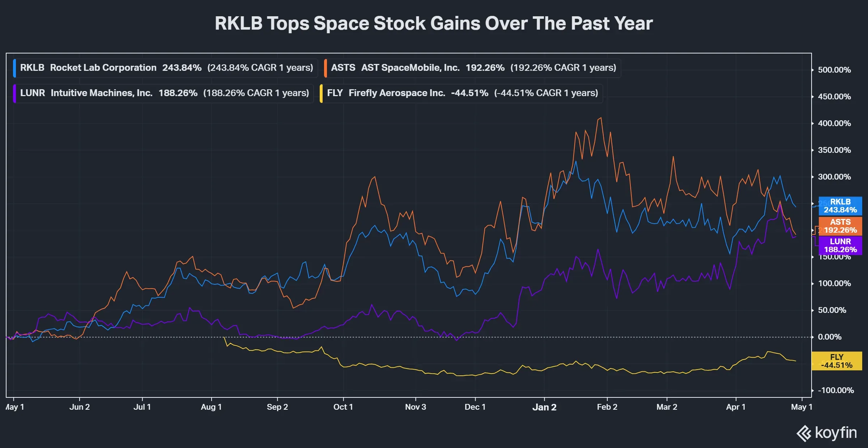Click the purple LUNR 188.26% price tag

pyautogui.click(x=840, y=246)
